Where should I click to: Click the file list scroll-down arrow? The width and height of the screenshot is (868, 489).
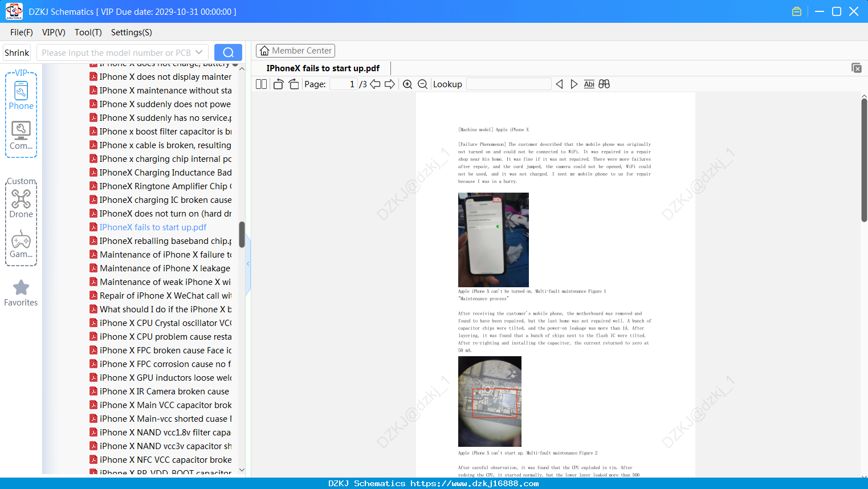[x=242, y=470]
